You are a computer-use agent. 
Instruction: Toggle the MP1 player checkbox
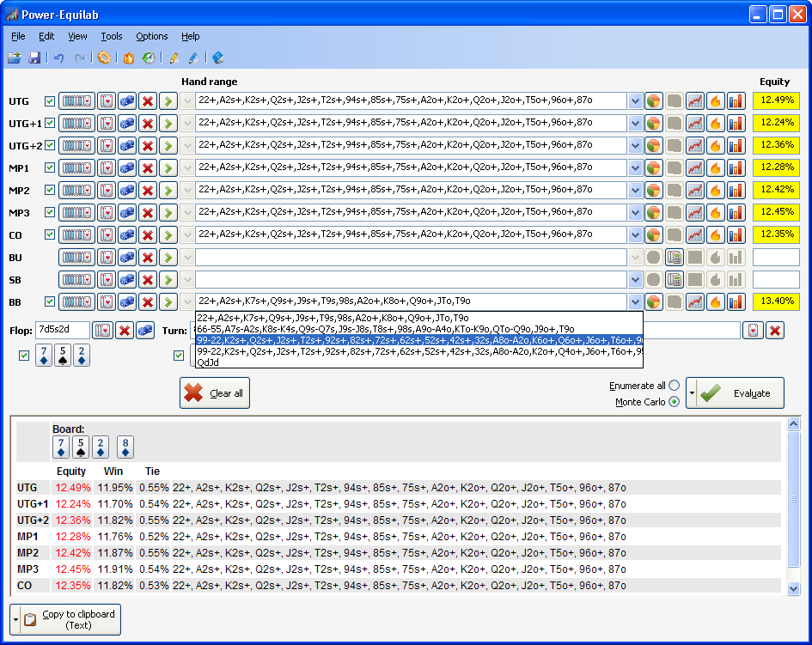50,167
